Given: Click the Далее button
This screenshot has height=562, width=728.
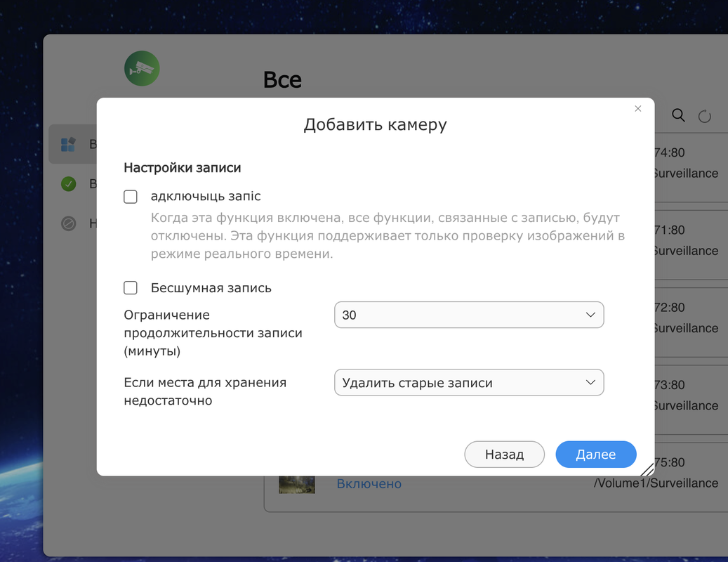Looking at the screenshot, I should [596, 455].
